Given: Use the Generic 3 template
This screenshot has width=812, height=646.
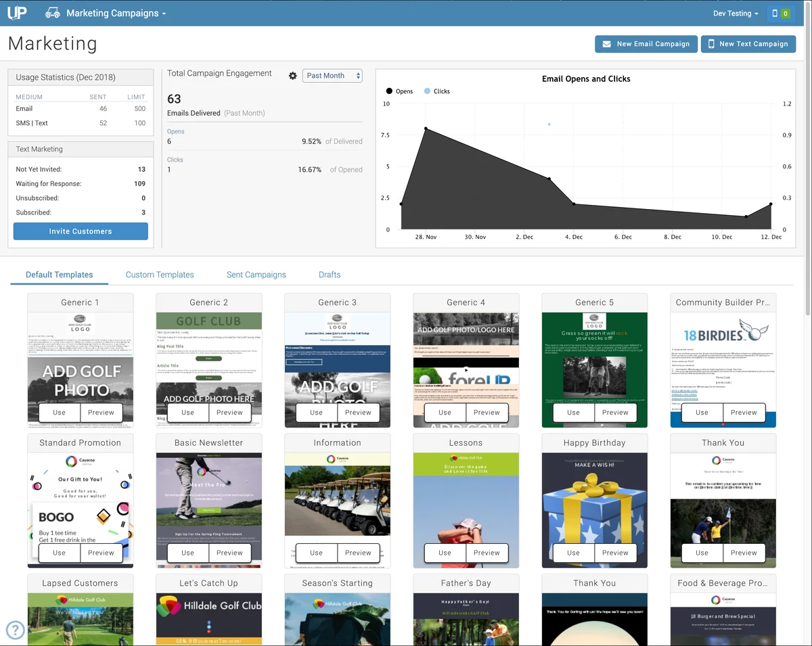Looking at the screenshot, I should point(317,413).
